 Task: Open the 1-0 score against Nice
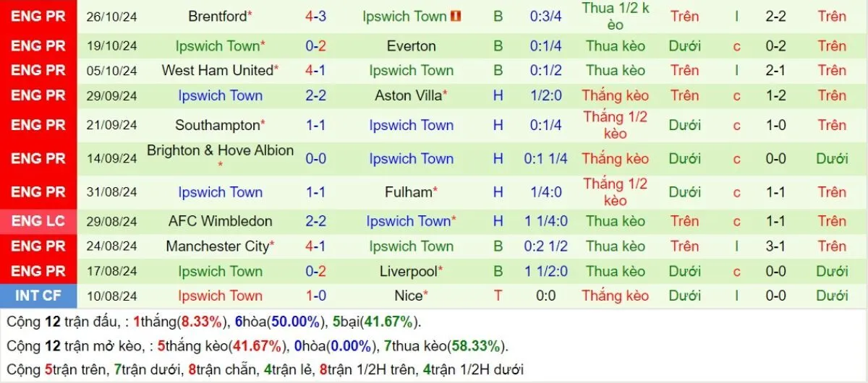[316, 296]
